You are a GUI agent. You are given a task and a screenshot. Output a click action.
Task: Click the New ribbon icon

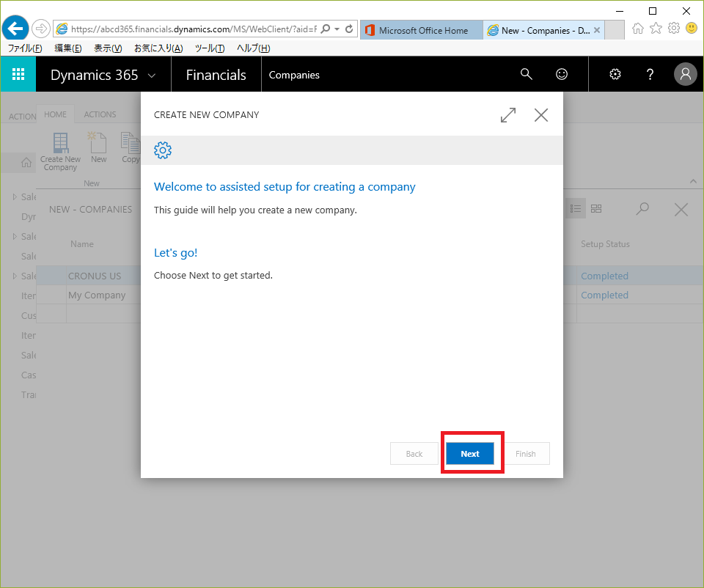pos(98,147)
